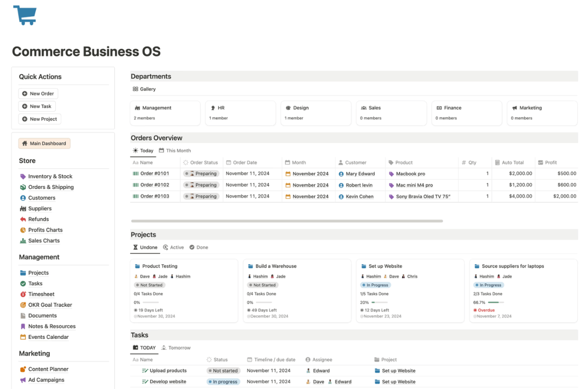Screen dimensions: 588x389
Task: Open the Preparing status of Order #0103
Action: click(201, 196)
